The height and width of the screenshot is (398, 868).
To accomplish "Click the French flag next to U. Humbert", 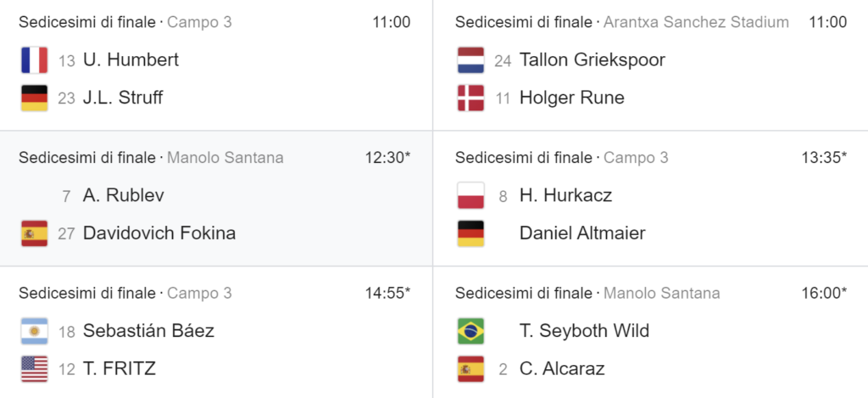I will pyautogui.click(x=34, y=60).
